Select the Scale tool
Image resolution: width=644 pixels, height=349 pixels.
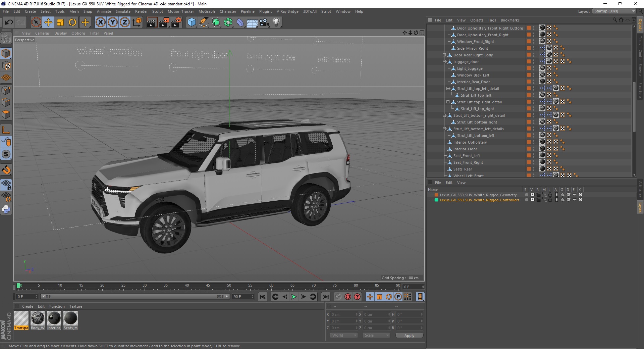point(60,22)
